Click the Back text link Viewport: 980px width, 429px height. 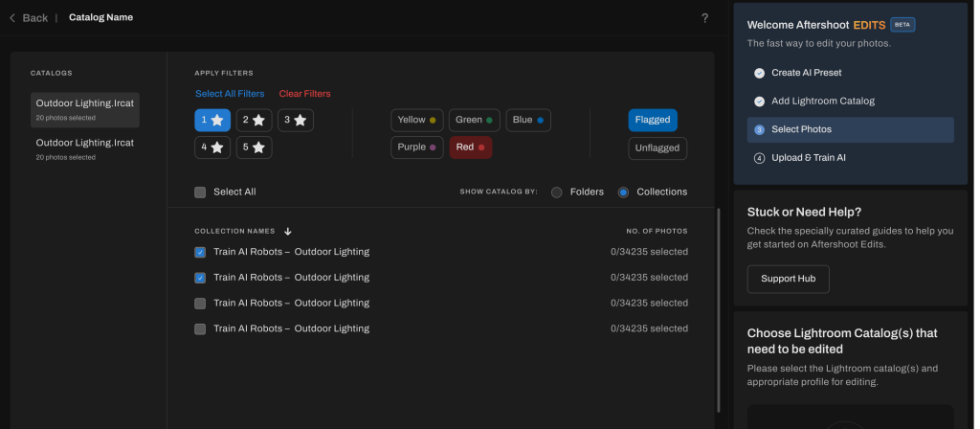pos(35,18)
